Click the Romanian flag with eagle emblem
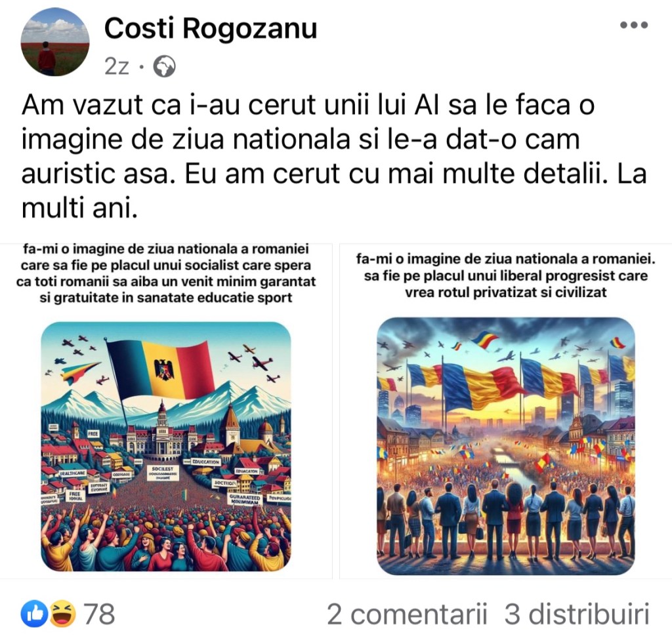This screenshot has height=644, width=672. click(161, 369)
